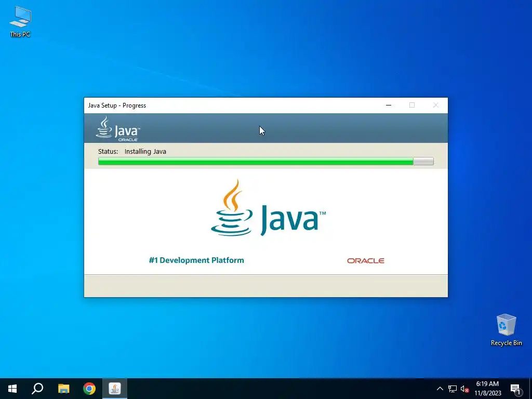Click "#1 Development Platform" text
The width and height of the screenshot is (532, 399).
click(196, 260)
